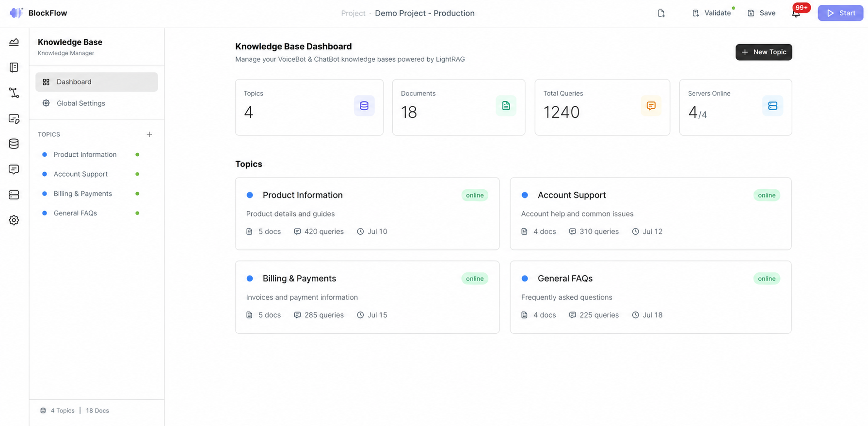
Task: Click the Total Queries message icon
Action: coord(651,106)
